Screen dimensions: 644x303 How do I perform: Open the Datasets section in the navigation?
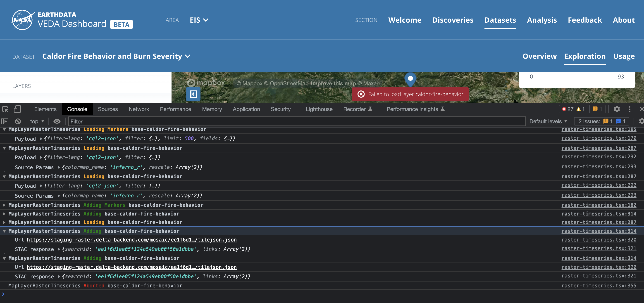click(x=500, y=20)
